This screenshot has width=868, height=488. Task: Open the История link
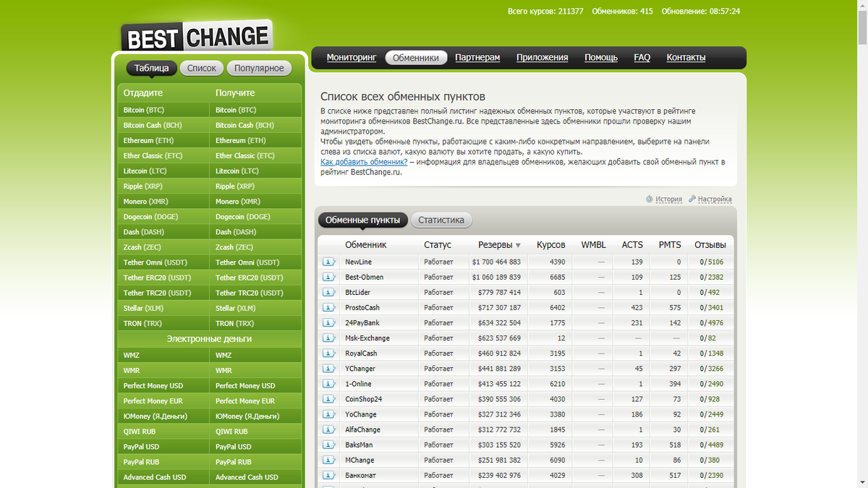668,199
